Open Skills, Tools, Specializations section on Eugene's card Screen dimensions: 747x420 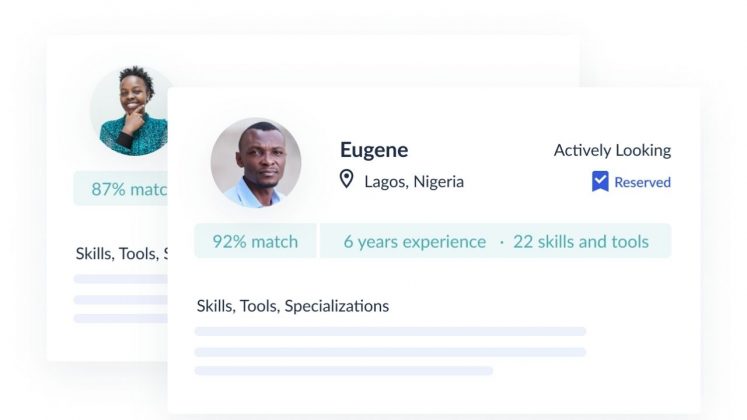point(293,306)
